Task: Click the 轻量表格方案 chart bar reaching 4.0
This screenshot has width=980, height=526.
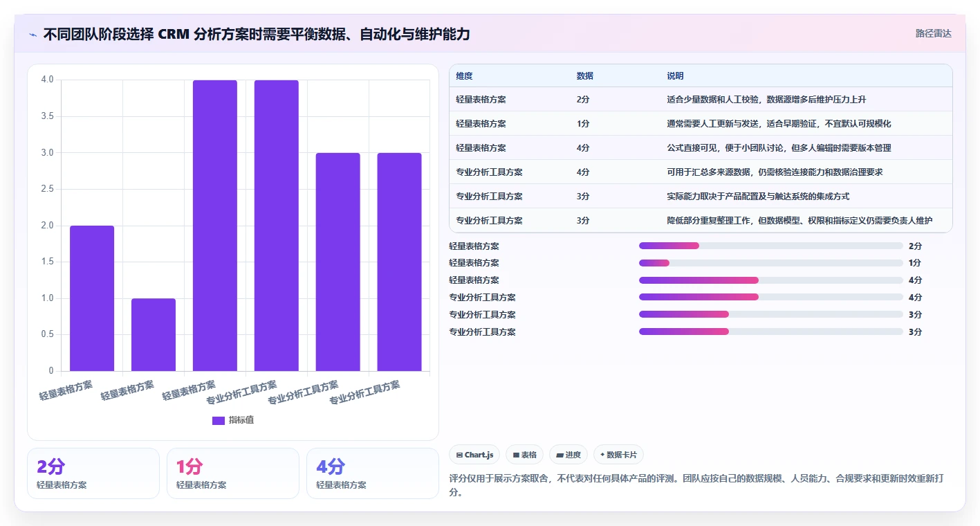Action: [215, 226]
